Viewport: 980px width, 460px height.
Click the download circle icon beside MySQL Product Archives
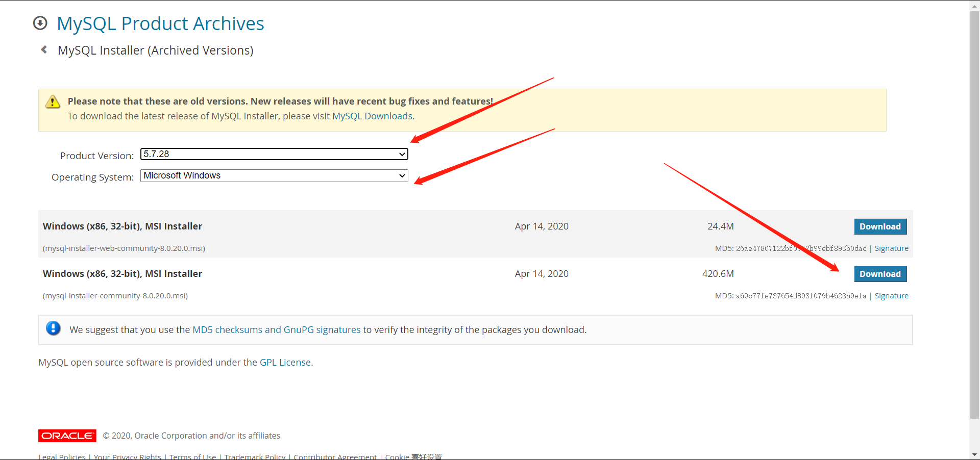(40, 23)
